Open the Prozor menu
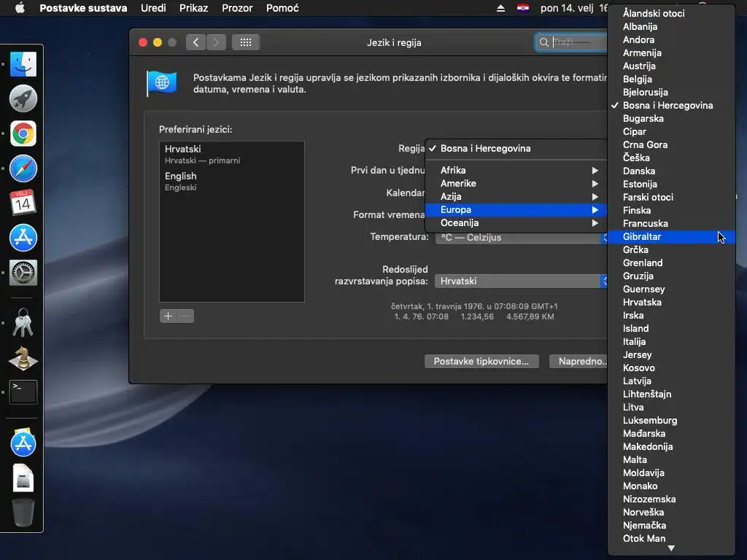 [237, 8]
